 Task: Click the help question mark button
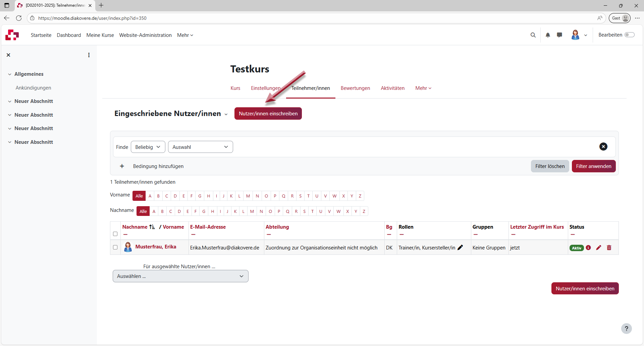tap(626, 329)
